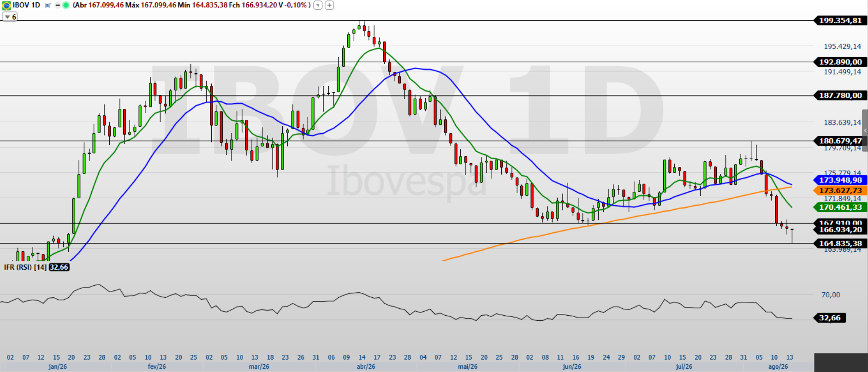Click the jun/26 month label
This screenshot has height=372, width=868.
click(572, 367)
